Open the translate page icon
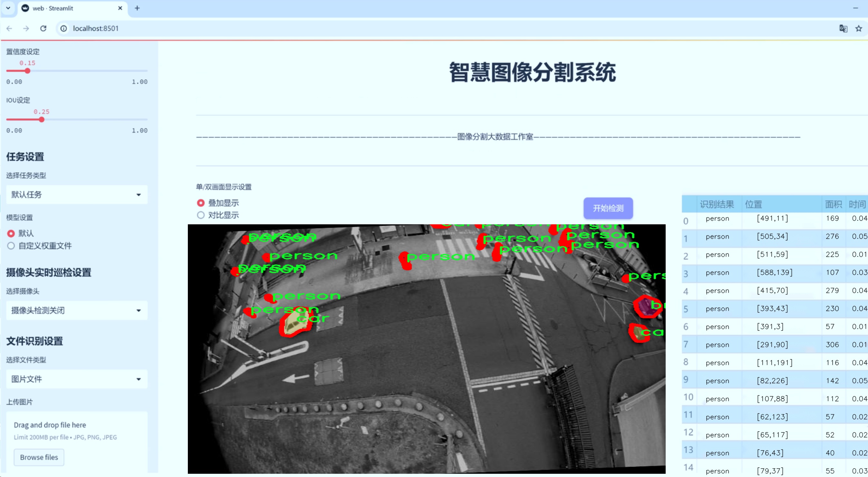The height and width of the screenshot is (477, 868). pyautogui.click(x=843, y=29)
